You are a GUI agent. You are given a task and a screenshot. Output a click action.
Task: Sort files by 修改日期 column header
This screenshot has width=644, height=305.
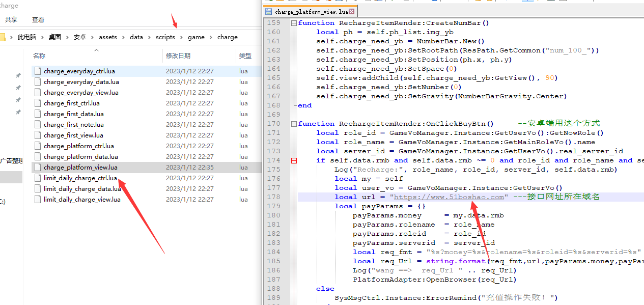coord(178,56)
